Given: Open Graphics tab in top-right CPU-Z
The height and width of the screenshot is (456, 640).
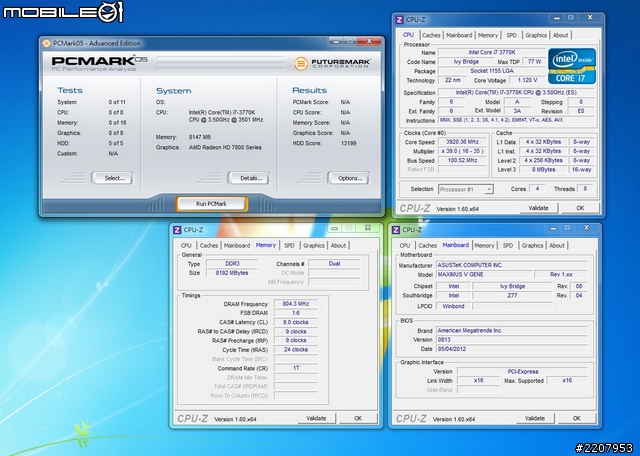Looking at the screenshot, I should 536,36.
